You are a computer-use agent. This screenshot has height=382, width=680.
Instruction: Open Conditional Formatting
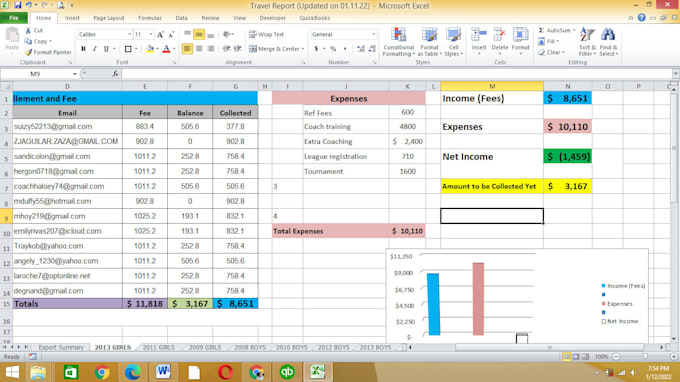coord(399,42)
